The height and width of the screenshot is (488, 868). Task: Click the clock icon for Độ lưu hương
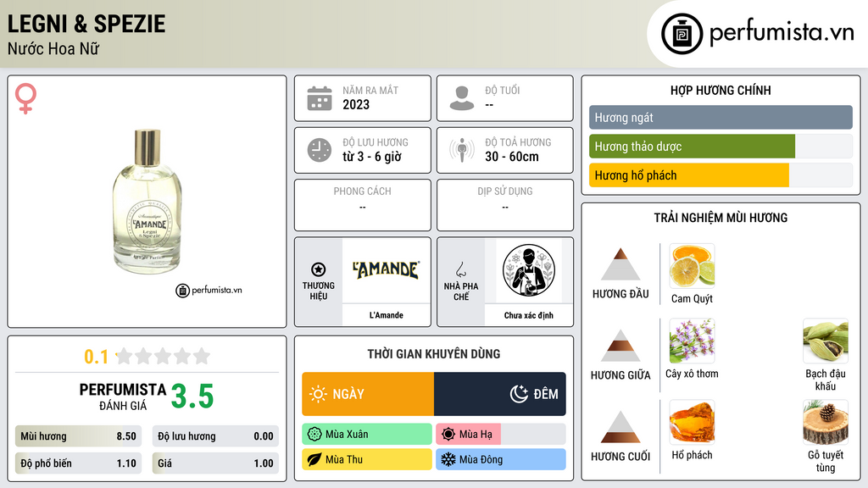pyautogui.click(x=320, y=150)
